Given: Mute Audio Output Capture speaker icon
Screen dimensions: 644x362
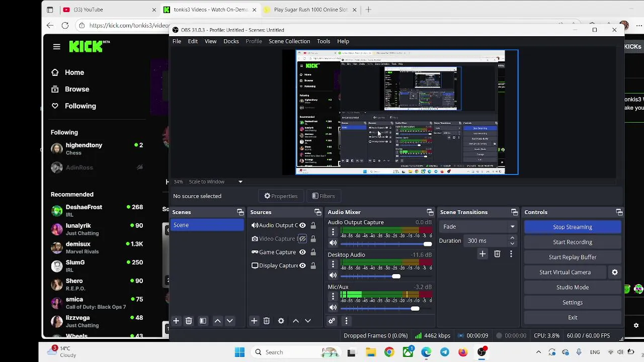Looking at the screenshot, I should (333, 243).
